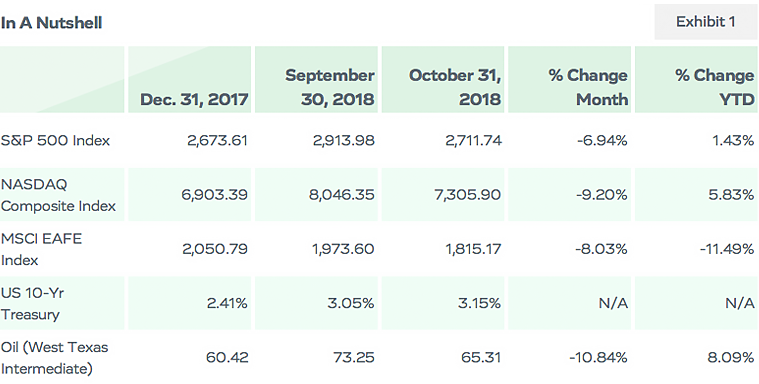Screen dimensions: 759x384
Task: Select the S&P 500 Index row label
Action: tap(55, 140)
